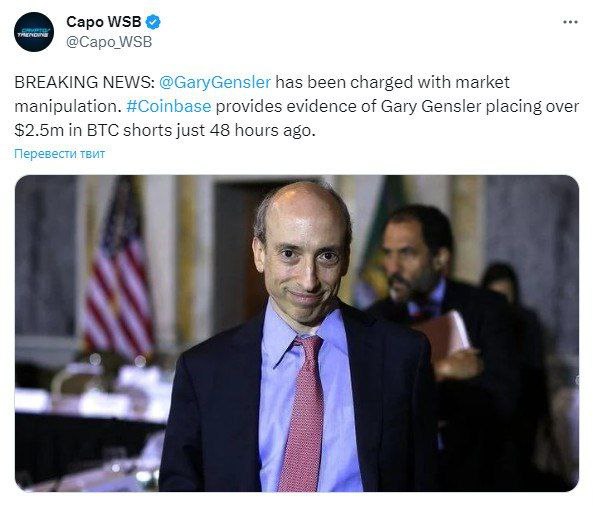Click the red patterned tie in photo
The height and width of the screenshot is (506, 593).
click(303, 414)
